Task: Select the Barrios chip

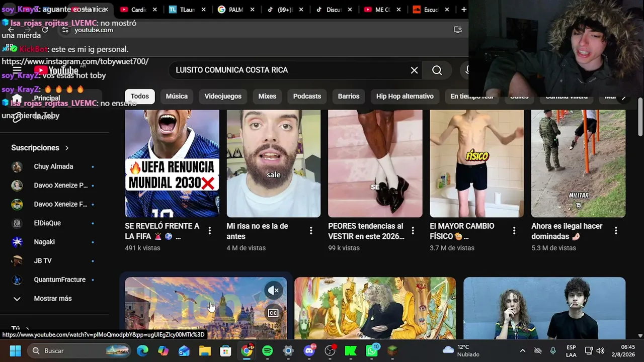Action: pyautogui.click(x=349, y=97)
